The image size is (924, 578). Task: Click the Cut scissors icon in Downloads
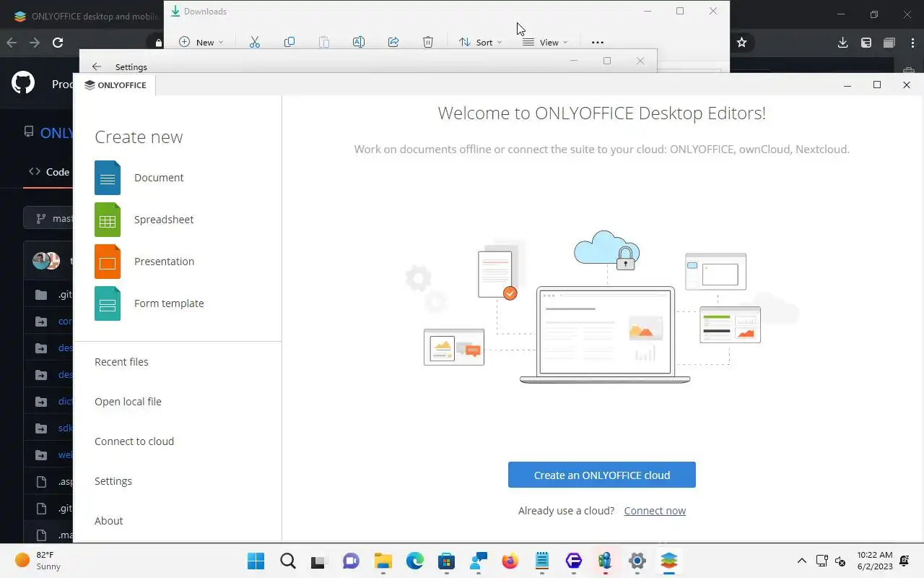[255, 42]
